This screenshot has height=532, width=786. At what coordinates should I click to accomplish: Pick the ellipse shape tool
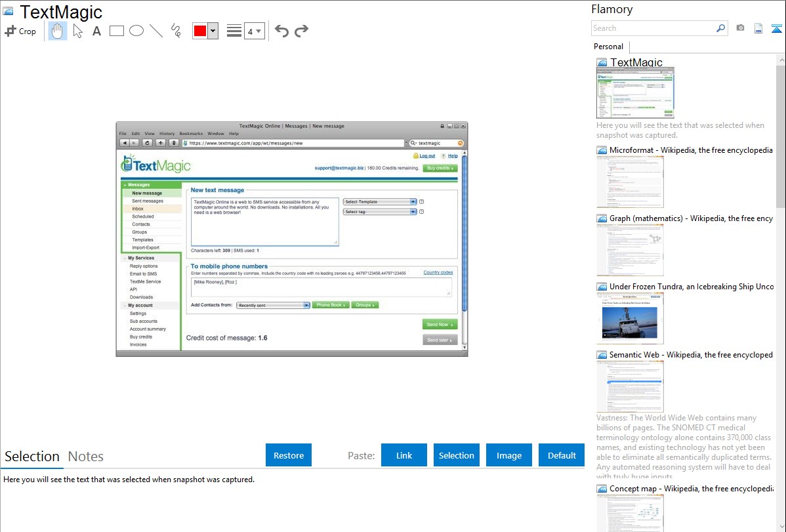point(136,31)
